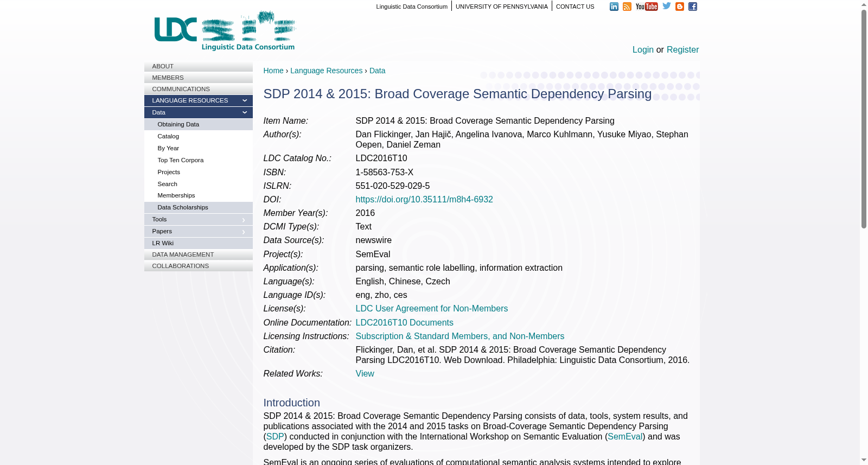The image size is (868, 465).
Task: Open the Memberships submenu entry
Action: click(x=199, y=195)
